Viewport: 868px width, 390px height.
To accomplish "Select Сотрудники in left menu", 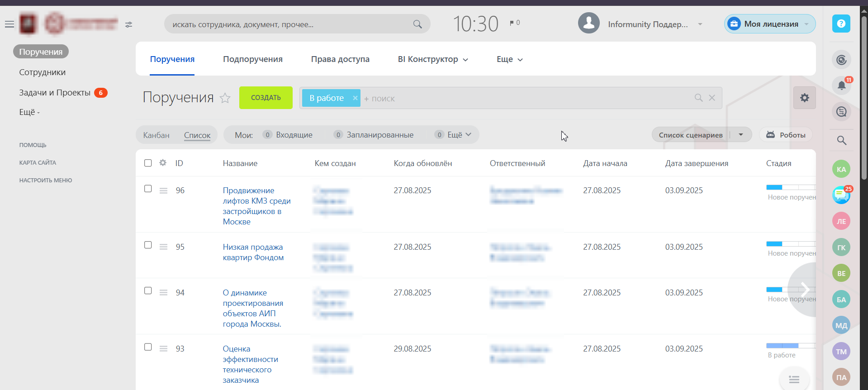I will tap(42, 72).
